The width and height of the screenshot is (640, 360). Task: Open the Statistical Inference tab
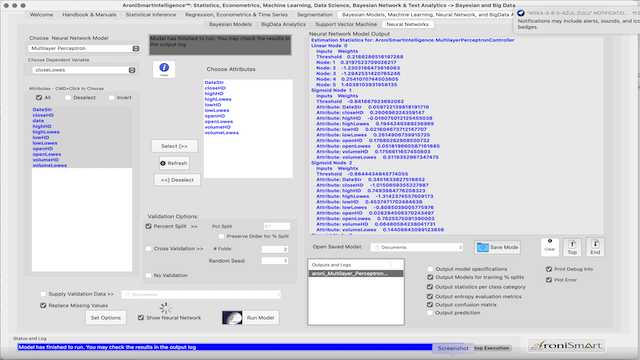pyautogui.click(x=151, y=15)
